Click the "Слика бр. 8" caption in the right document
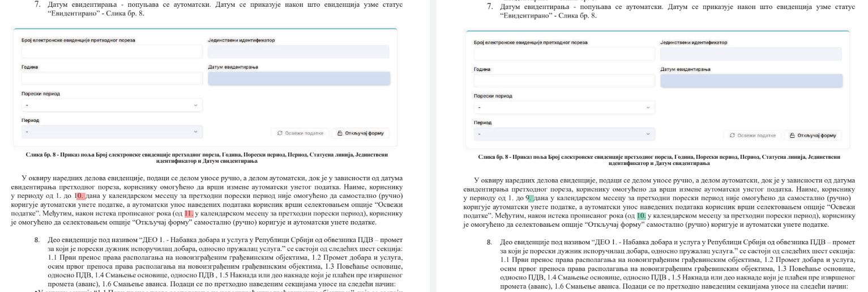Viewport: 868px width, 292px height. 659,159
